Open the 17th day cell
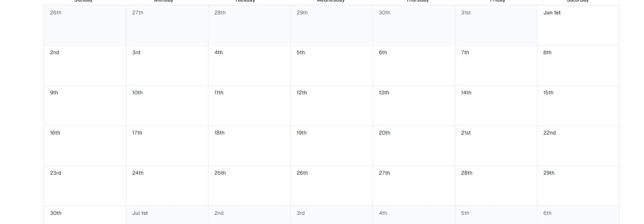This screenshot has width=644, height=224. (167, 145)
